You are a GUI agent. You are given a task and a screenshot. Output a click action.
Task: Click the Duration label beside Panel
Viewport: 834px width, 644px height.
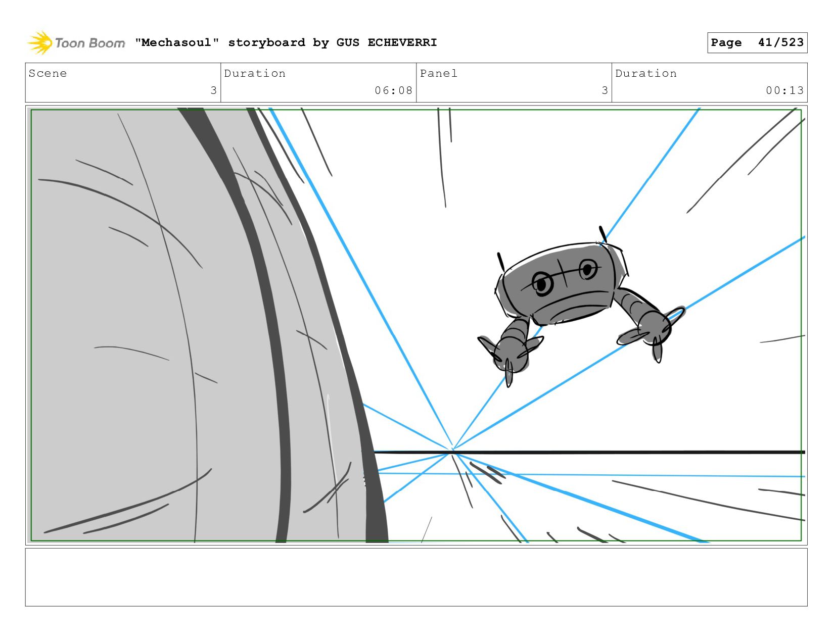[x=646, y=73]
